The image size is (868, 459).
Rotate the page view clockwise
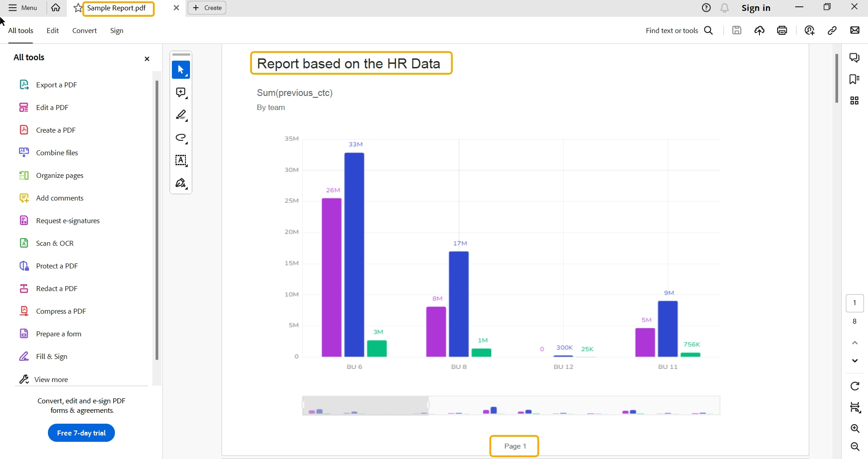(x=854, y=386)
